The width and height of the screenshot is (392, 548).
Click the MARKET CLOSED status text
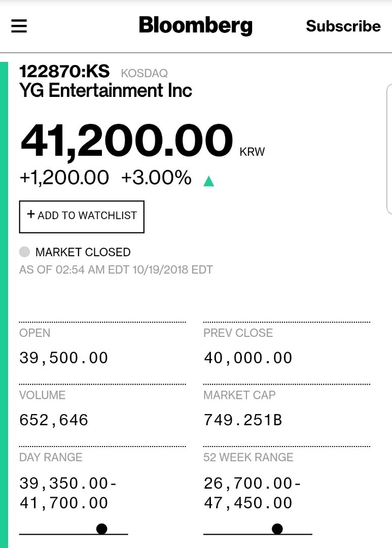coord(83,252)
